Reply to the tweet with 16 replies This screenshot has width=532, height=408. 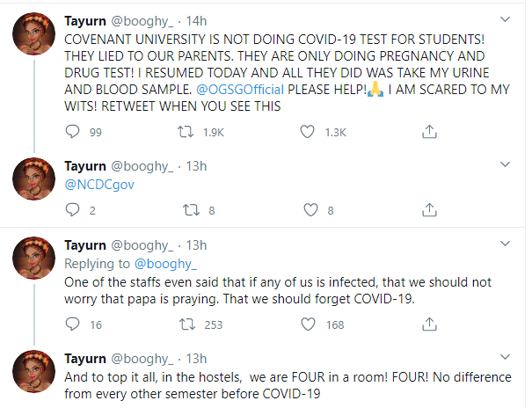pyautogui.click(x=74, y=325)
